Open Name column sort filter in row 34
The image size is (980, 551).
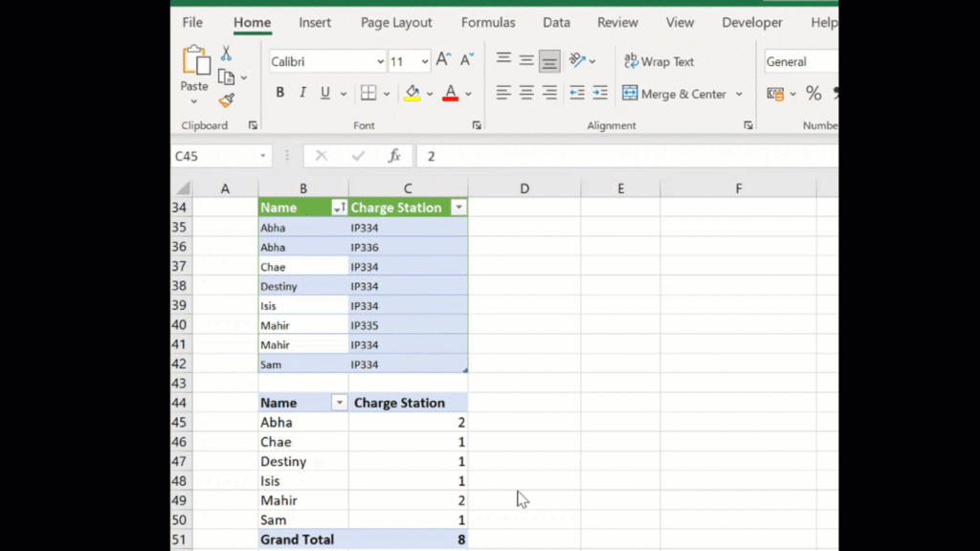click(x=339, y=208)
